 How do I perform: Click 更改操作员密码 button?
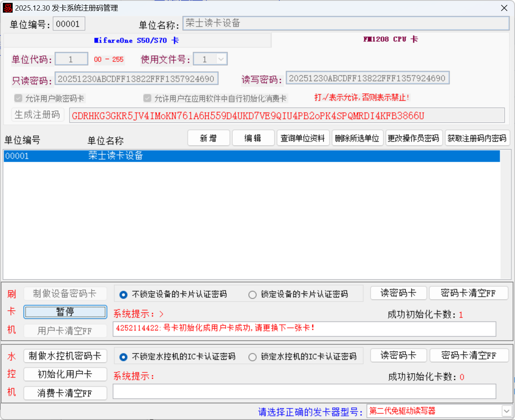(x=413, y=138)
